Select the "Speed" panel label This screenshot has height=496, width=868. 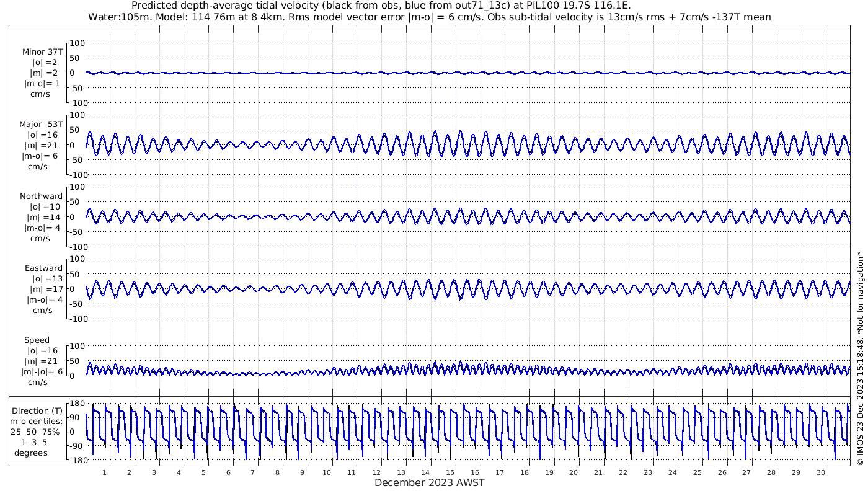[x=37, y=340]
